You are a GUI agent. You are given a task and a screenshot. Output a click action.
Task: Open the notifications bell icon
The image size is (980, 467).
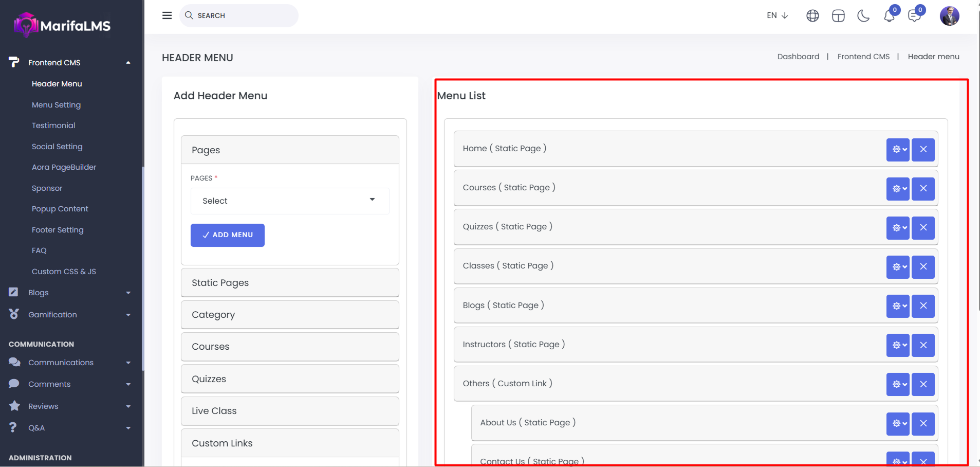pos(889,16)
